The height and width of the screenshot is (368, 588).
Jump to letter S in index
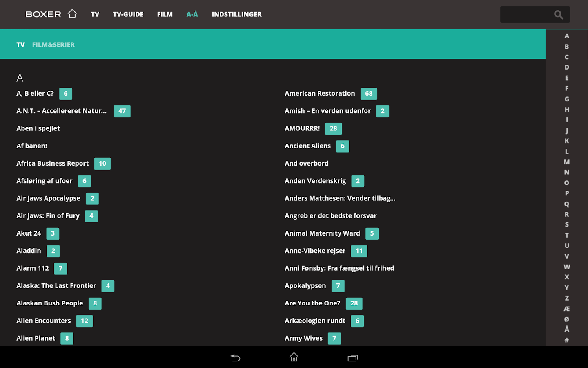pyautogui.click(x=567, y=224)
